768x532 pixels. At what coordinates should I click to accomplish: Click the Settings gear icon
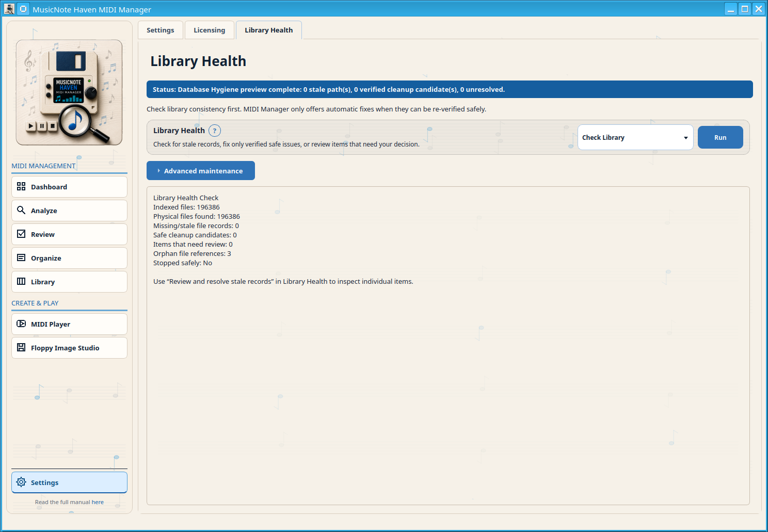click(x=21, y=482)
